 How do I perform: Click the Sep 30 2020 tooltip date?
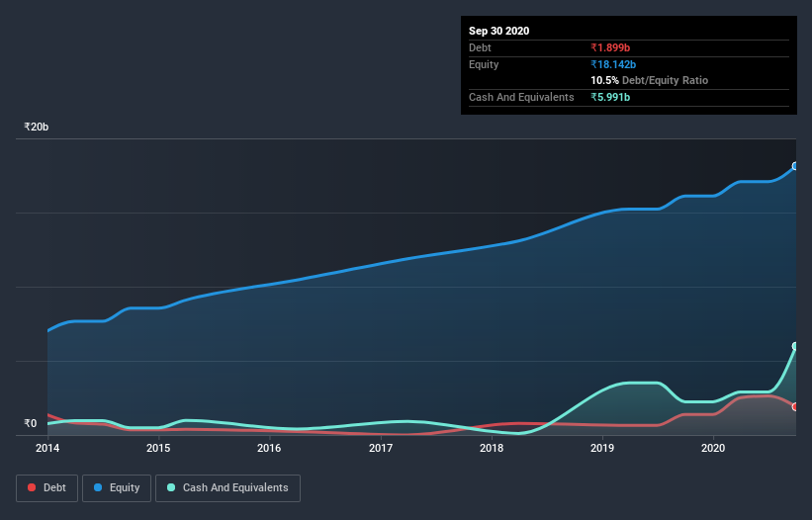click(x=498, y=31)
